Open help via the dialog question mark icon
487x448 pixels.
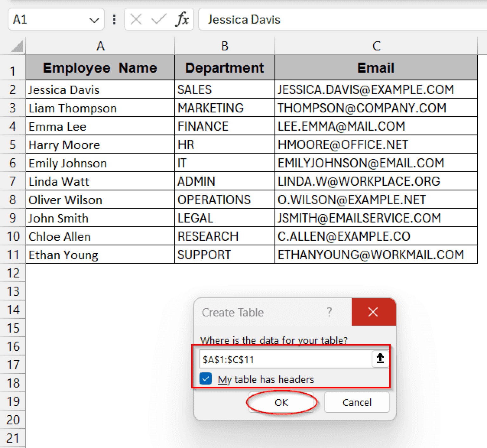coord(329,312)
